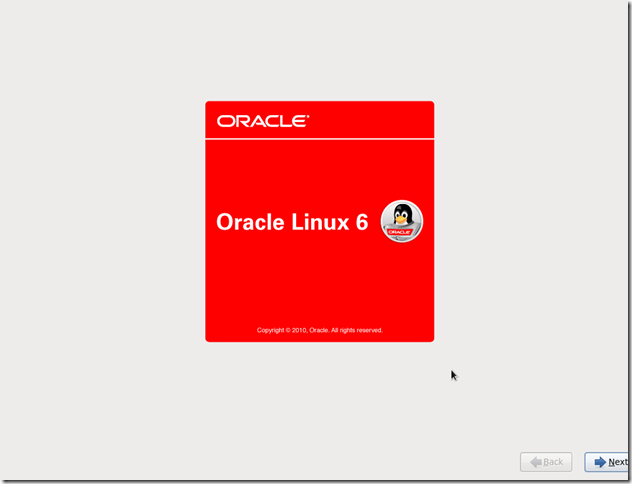Click the "Oracle Linux 6" title text
The height and width of the screenshot is (484, 632).
292,222
